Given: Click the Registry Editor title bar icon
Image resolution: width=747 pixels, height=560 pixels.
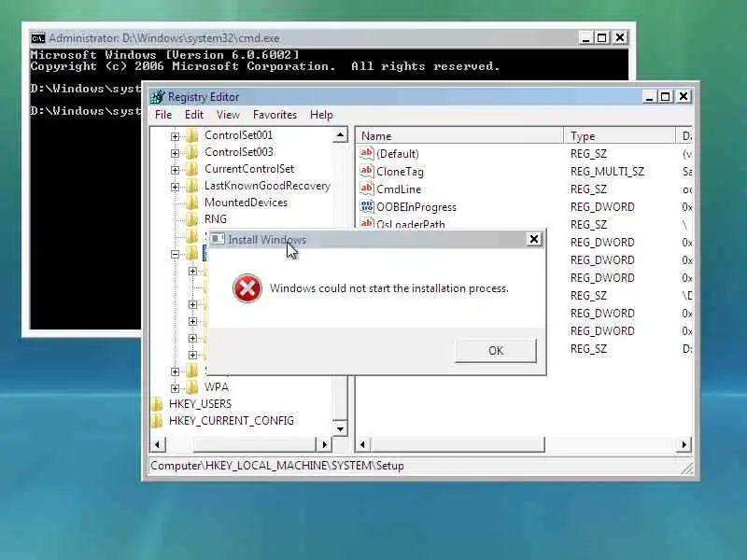Looking at the screenshot, I should [x=157, y=97].
